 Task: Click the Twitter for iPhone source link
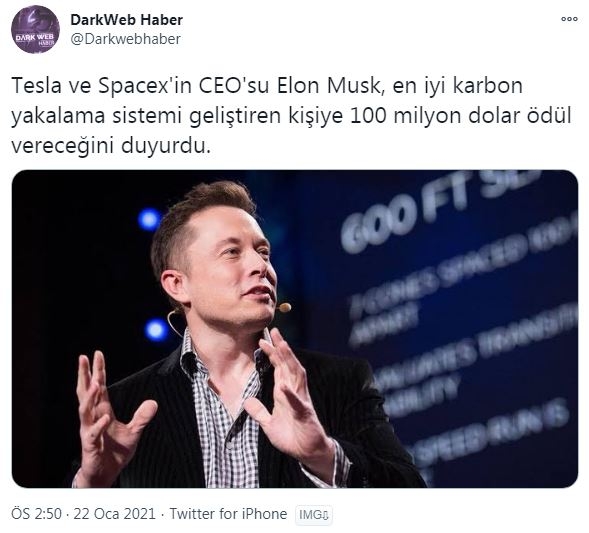pos(228,513)
